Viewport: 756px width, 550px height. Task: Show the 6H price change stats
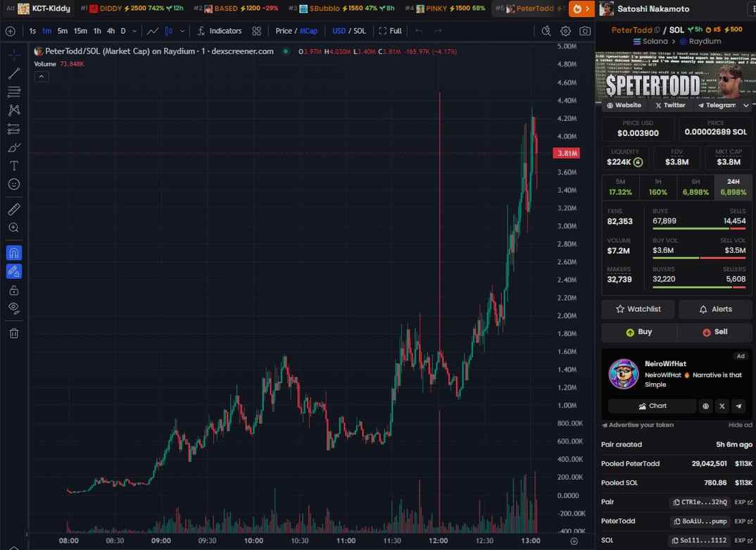tap(695, 187)
